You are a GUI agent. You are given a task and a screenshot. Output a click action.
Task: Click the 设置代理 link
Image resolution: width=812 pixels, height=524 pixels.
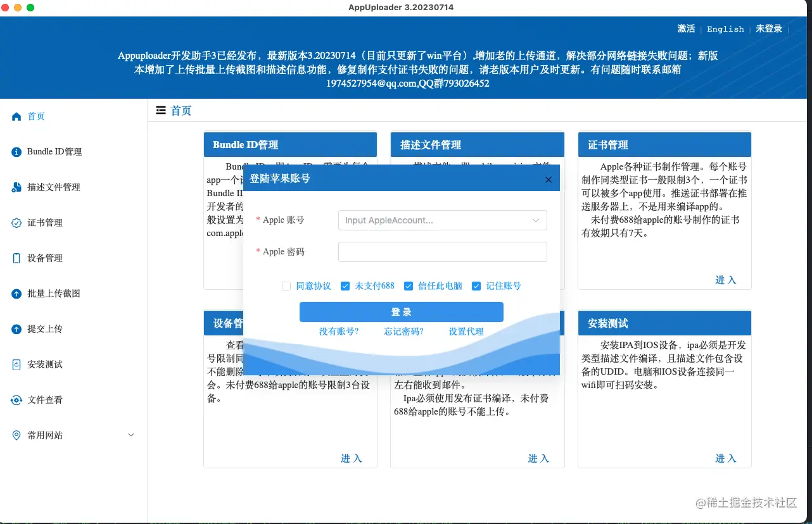click(466, 332)
